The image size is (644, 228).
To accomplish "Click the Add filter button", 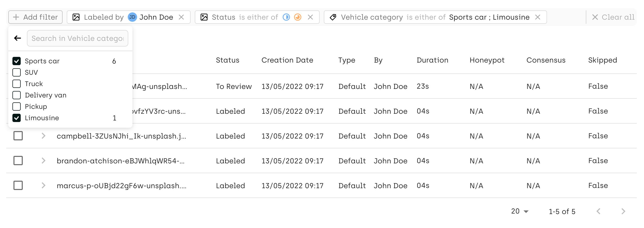I will [35, 17].
